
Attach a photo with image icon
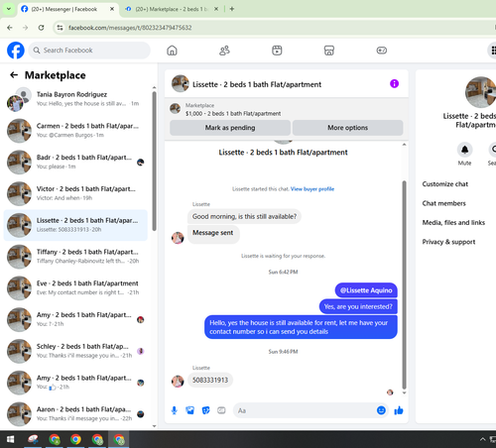click(189, 410)
